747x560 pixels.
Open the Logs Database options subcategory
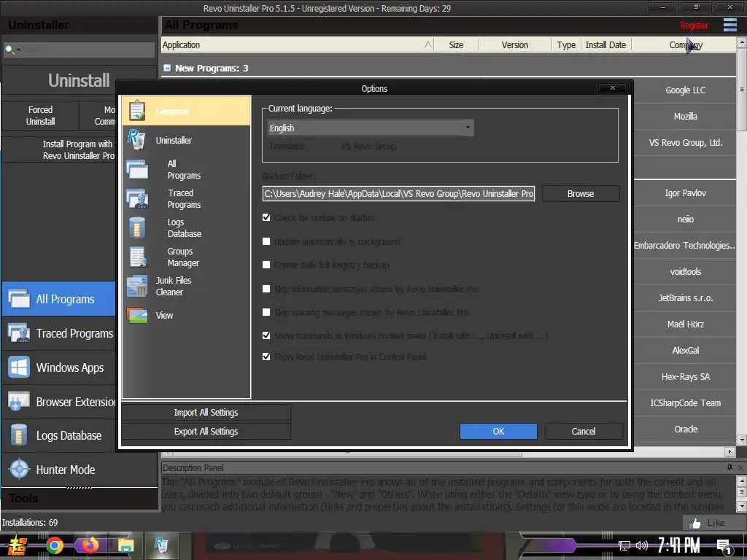pyautogui.click(x=186, y=227)
